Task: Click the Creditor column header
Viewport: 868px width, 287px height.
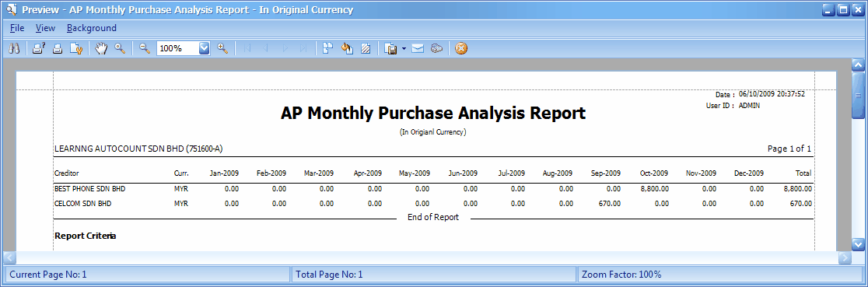Action: click(x=66, y=173)
